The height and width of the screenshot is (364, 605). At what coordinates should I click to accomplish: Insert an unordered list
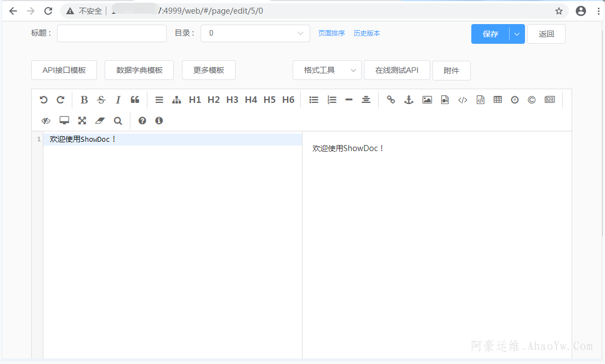point(313,100)
